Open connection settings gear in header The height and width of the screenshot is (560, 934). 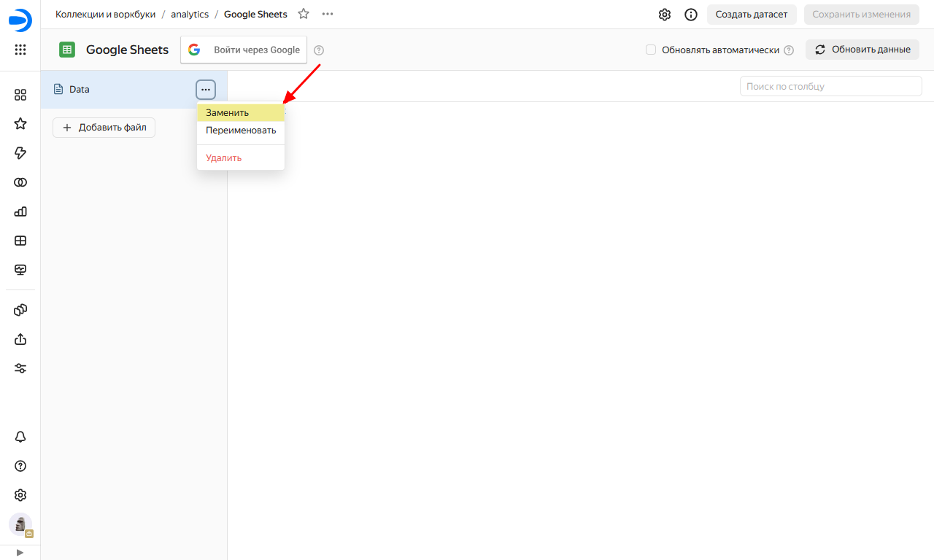[x=665, y=15]
